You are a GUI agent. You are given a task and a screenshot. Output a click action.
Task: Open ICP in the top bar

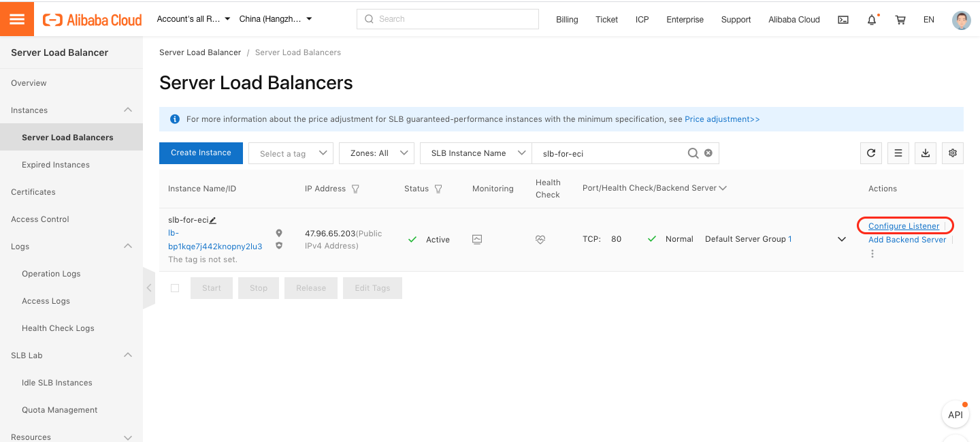(642, 20)
